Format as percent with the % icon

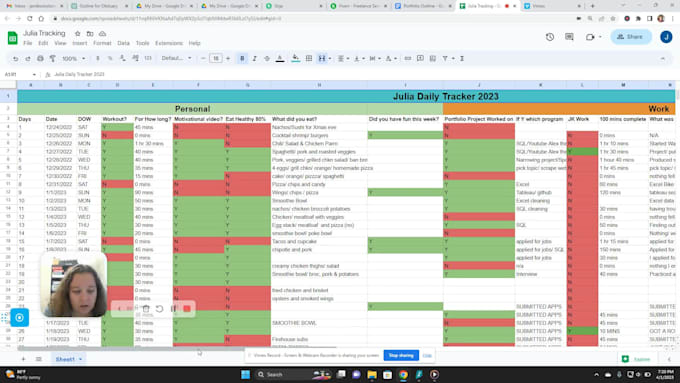pyautogui.click(x=110, y=59)
